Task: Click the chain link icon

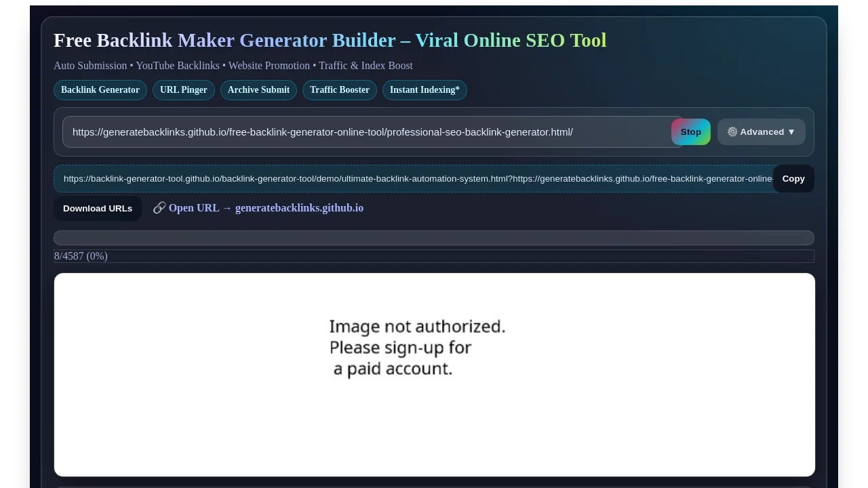Action: pyautogui.click(x=159, y=208)
